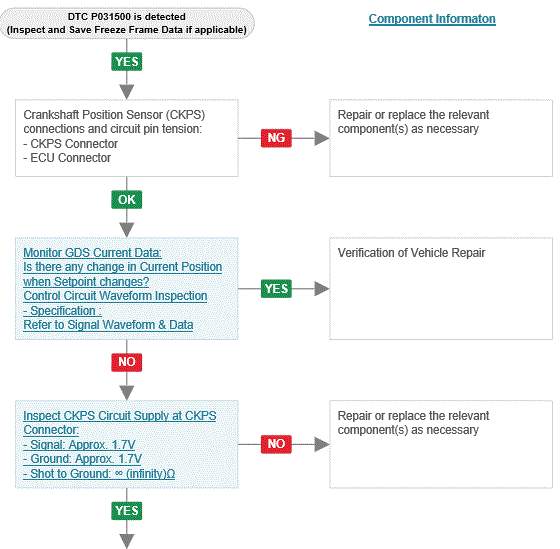Click the bottom green YES badge
The height and width of the screenshot is (549, 560).
pyautogui.click(x=126, y=511)
